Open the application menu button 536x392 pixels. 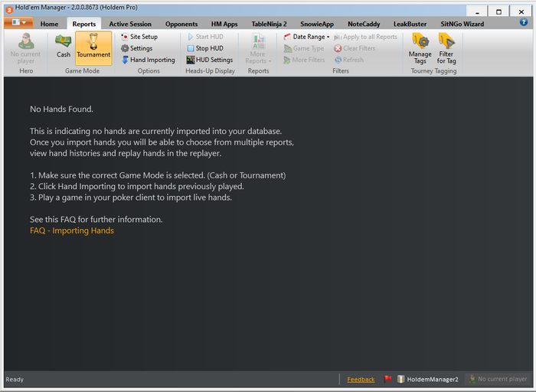18,22
